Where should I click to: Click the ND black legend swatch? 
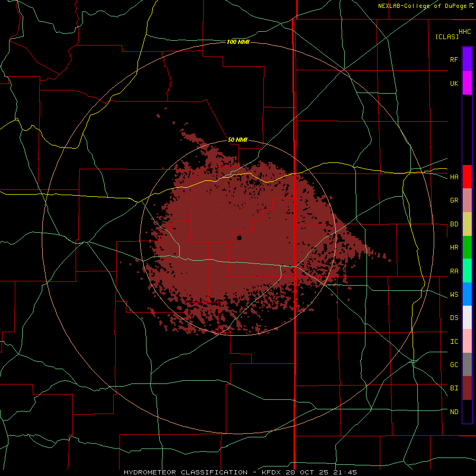pyautogui.click(x=467, y=411)
